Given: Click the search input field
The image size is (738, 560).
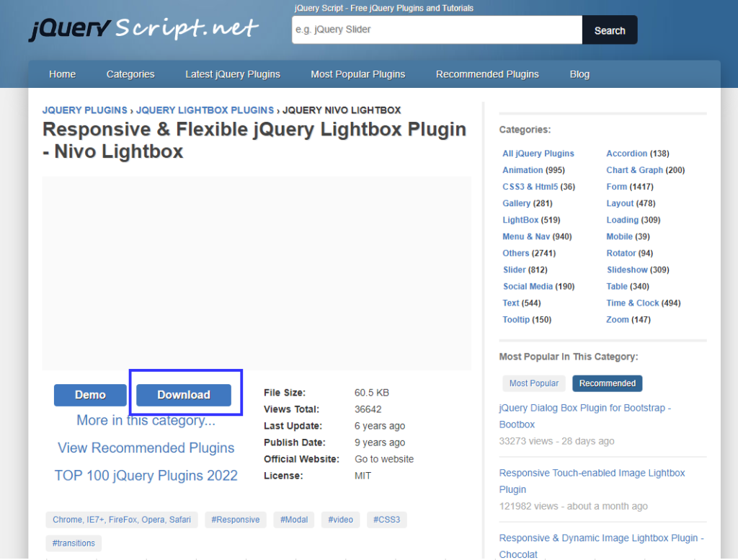Looking at the screenshot, I should click(x=437, y=30).
